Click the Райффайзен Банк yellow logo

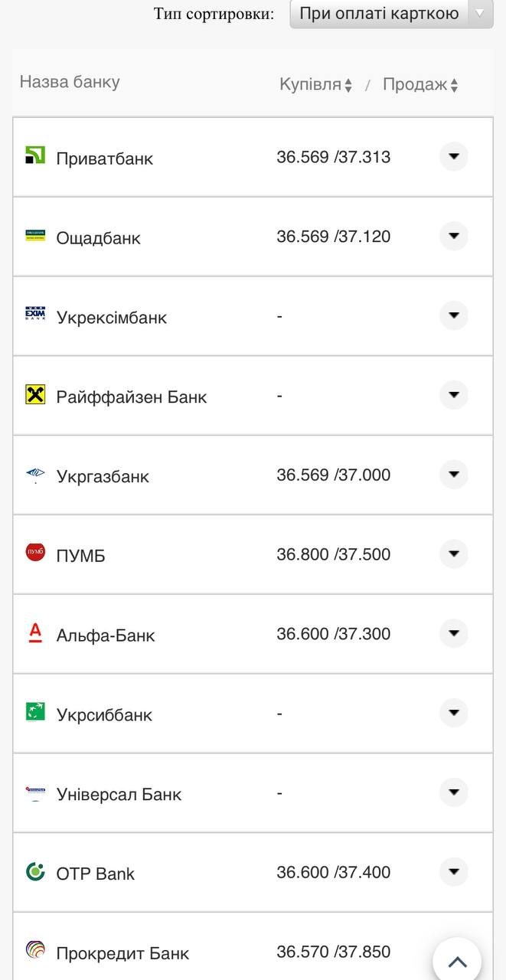point(35,394)
